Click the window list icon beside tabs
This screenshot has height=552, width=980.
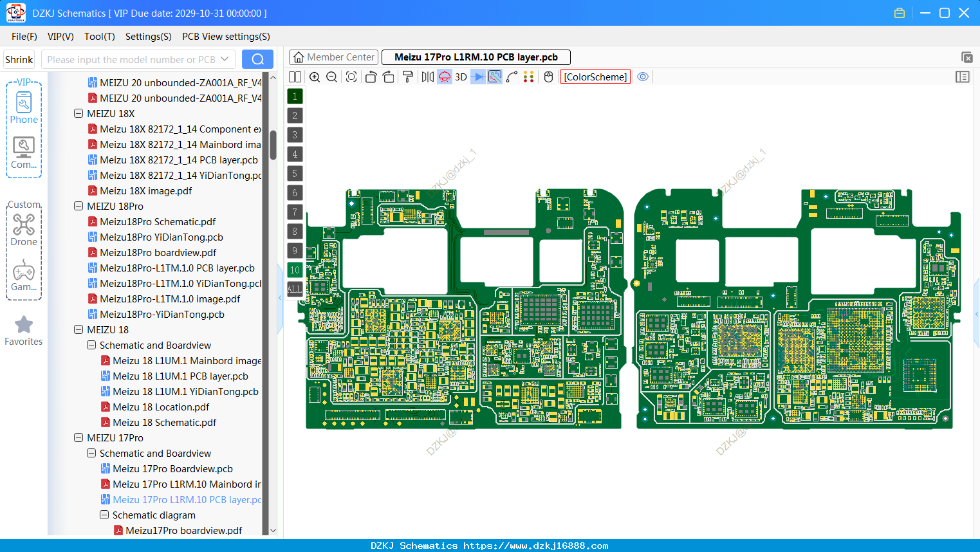click(x=966, y=57)
